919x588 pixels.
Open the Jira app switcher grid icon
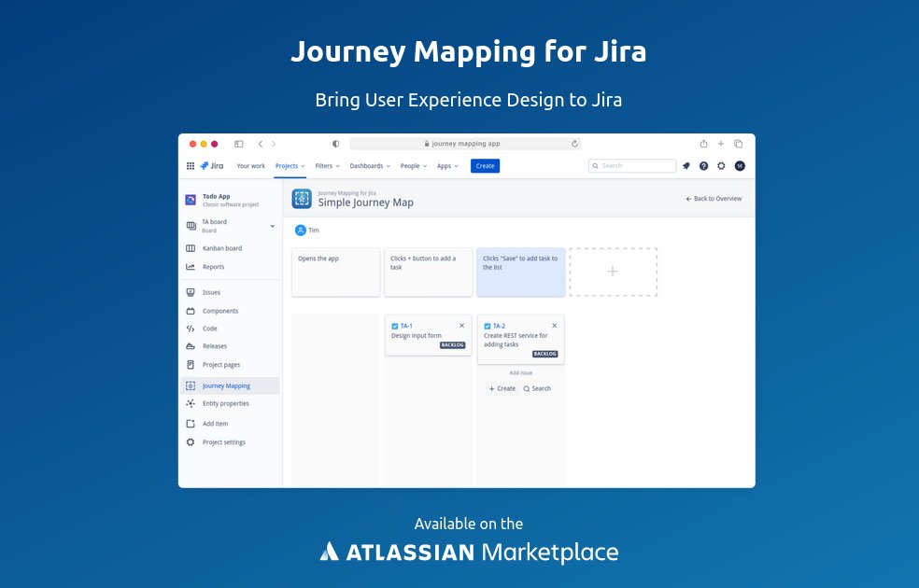coord(191,166)
